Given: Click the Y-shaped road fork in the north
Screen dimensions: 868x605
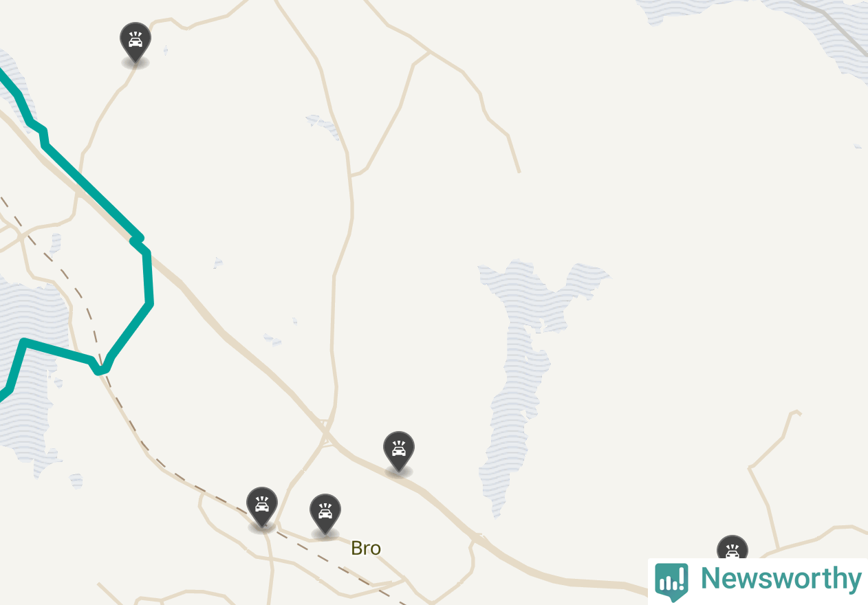Looking at the screenshot, I should 431,52.
